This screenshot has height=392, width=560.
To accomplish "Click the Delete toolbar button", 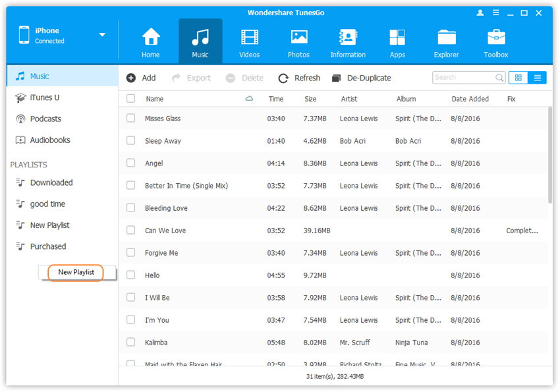I will click(x=244, y=78).
